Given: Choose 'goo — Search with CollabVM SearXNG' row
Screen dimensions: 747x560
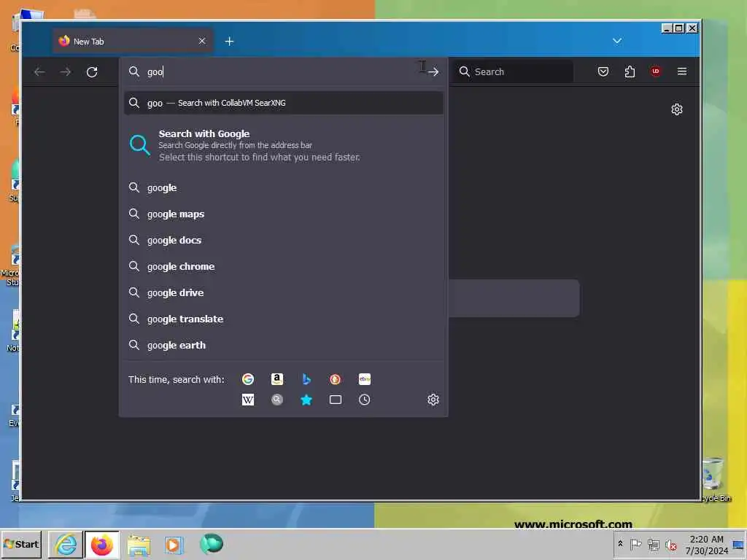Looking at the screenshot, I should point(284,103).
